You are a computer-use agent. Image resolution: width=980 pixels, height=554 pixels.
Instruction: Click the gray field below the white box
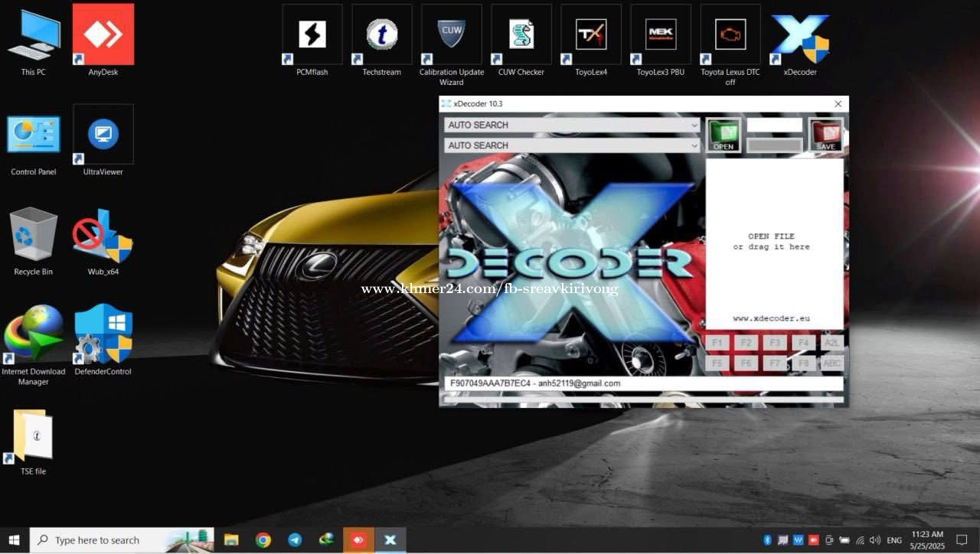click(774, 145)
